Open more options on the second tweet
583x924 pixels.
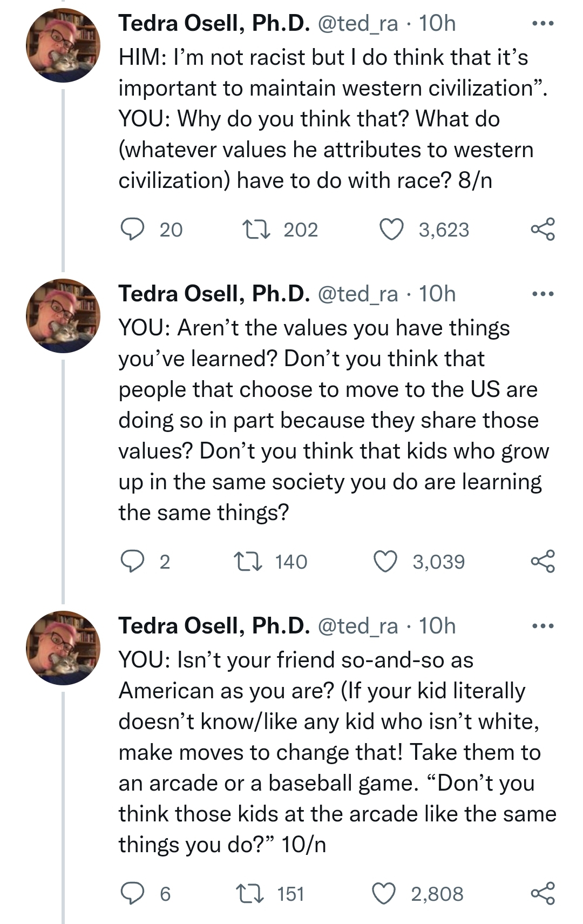(x=543, y=294)
